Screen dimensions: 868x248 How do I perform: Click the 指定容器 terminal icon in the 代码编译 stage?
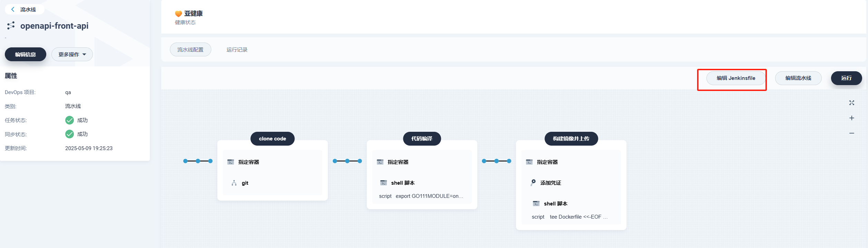click(x=380, y=162)
